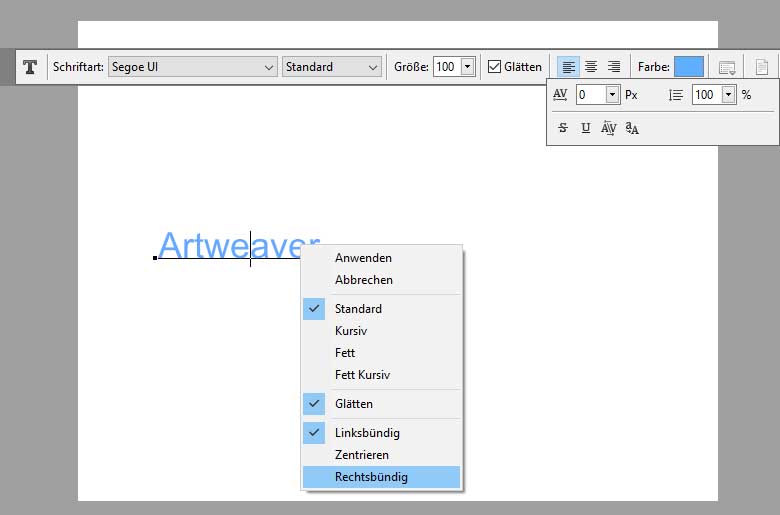The height and width of the screenshot is (515, 780).
Task: Choose Anwenden from context menu
Action: pos(381,258)
